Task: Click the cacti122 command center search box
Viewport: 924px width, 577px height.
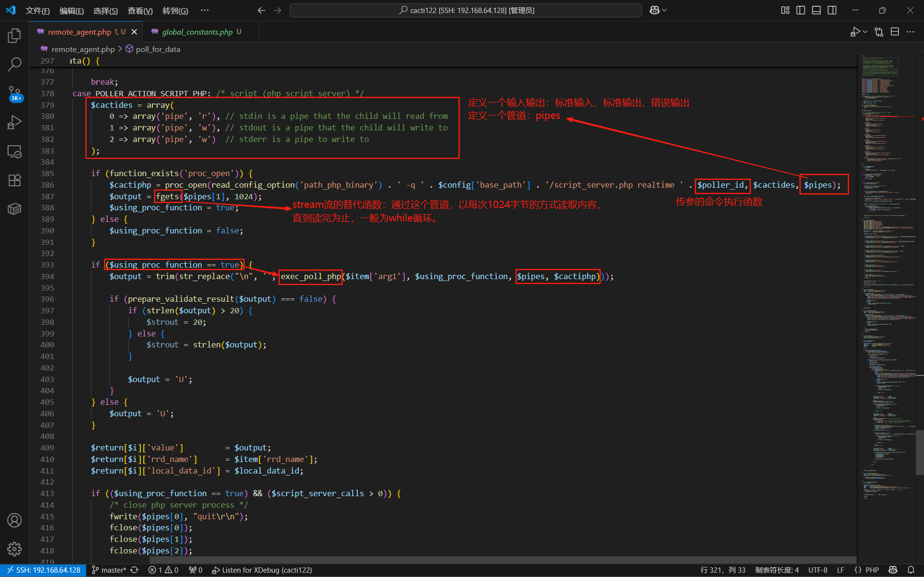Action: (x=465, y=10)
